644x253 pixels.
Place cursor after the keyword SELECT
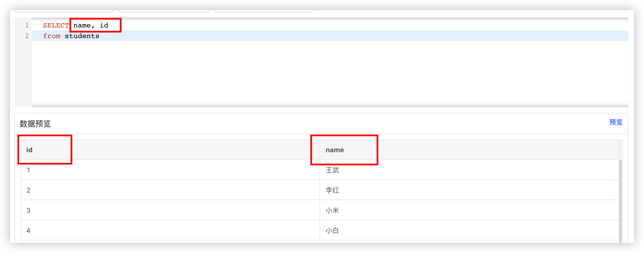click(x=69, y=25)
